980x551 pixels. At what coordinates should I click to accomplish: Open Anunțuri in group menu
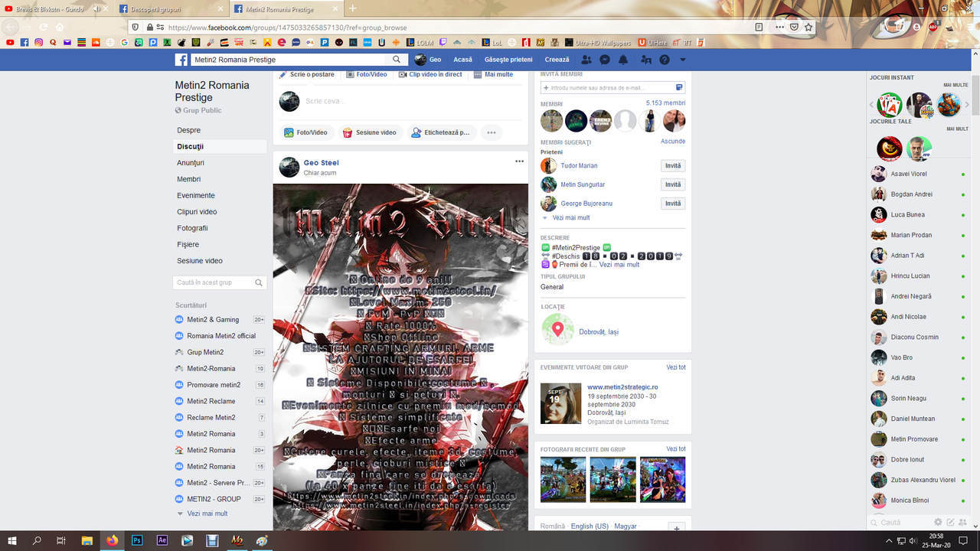[191, 163]
